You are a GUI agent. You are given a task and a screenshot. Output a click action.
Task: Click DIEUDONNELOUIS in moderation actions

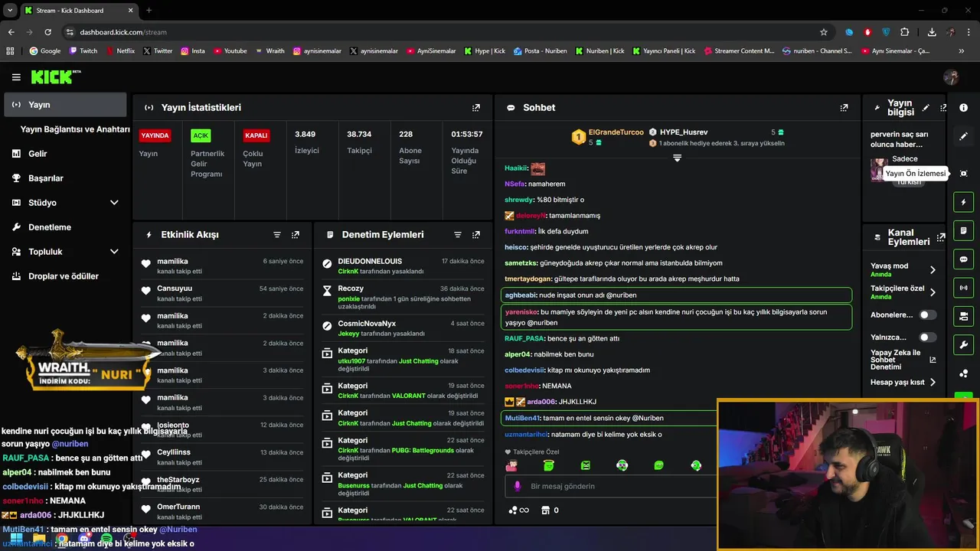tap(370, 261)
